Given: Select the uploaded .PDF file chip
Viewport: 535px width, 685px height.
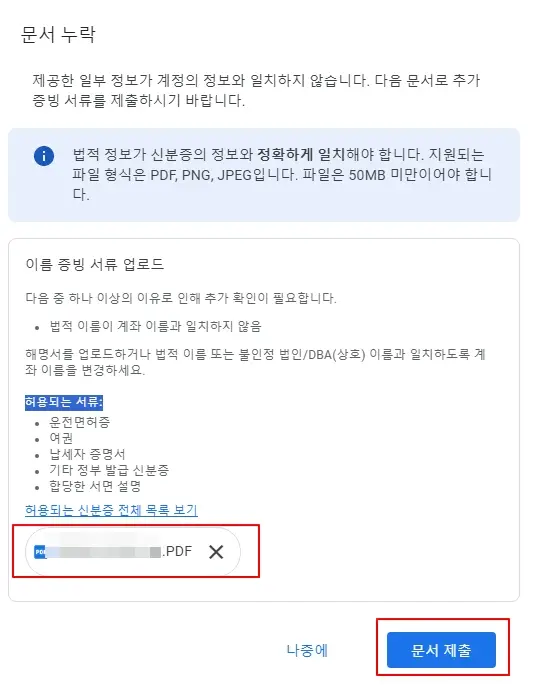Looking at the screenshot, I should point(133,552).
